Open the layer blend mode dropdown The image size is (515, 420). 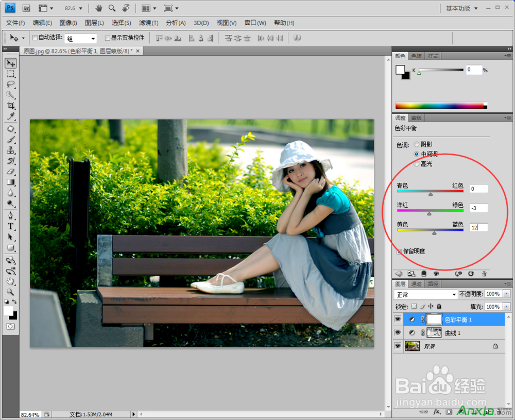(x=425, y=294)
